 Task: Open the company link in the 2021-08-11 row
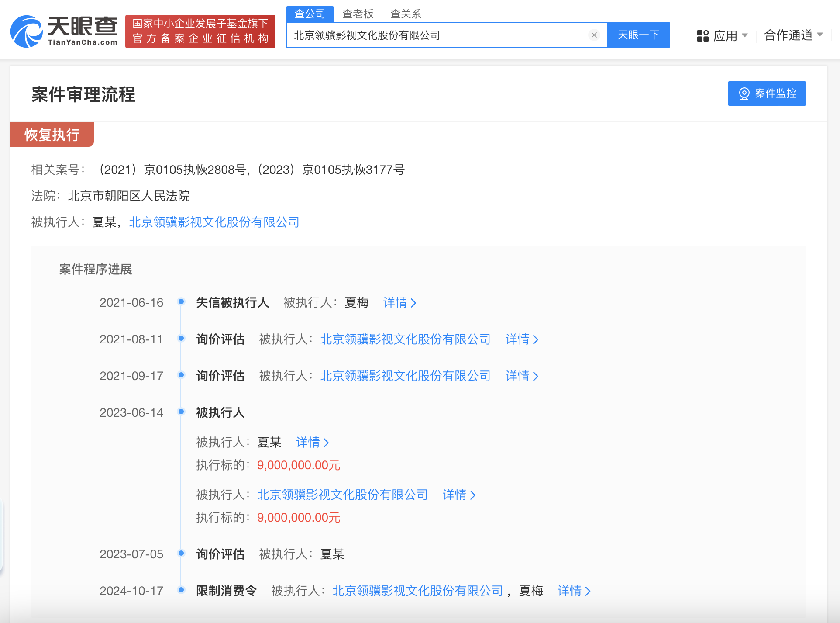click(405, 339)
